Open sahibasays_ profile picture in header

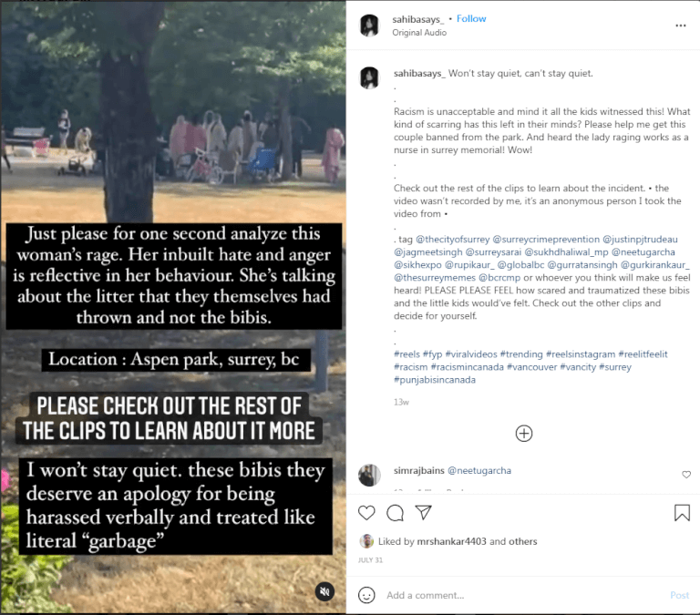pos(369,25)
